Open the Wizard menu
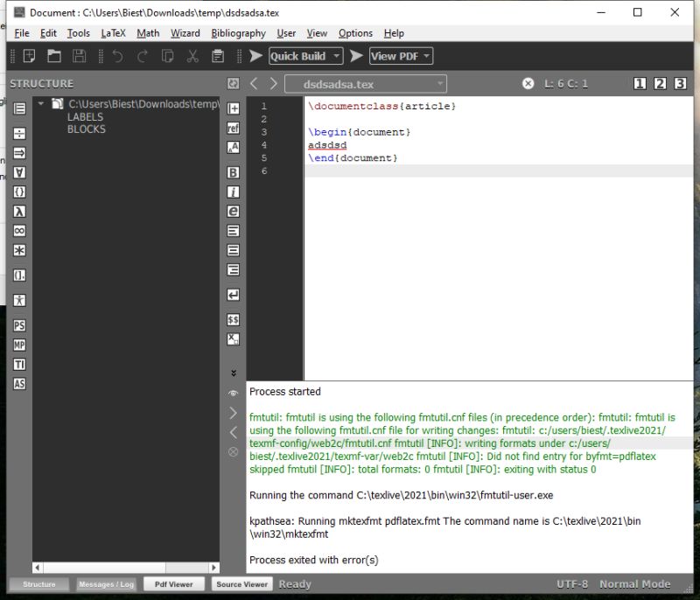The image size is (700, 600). [185, 33]
